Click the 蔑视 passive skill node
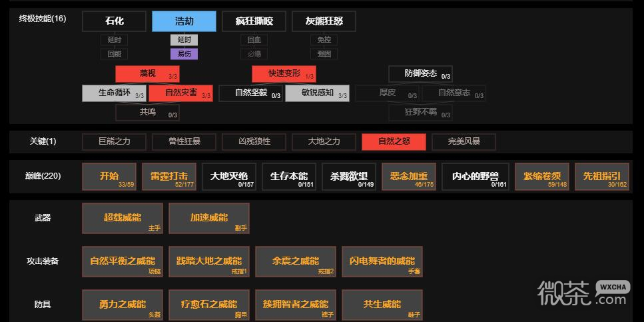Screen dimensions: 644x322 tap(147, 74)
